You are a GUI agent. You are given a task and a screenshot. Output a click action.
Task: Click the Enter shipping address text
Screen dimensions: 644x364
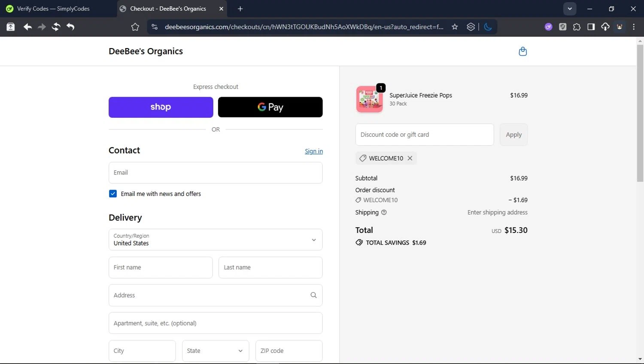[498, 212]
